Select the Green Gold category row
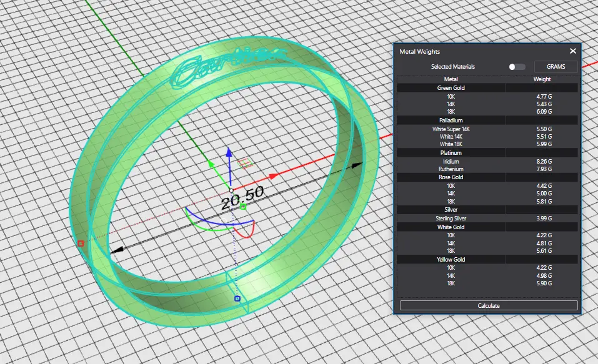Viewport: 598px width, 364px height. [x=487, y=87]
